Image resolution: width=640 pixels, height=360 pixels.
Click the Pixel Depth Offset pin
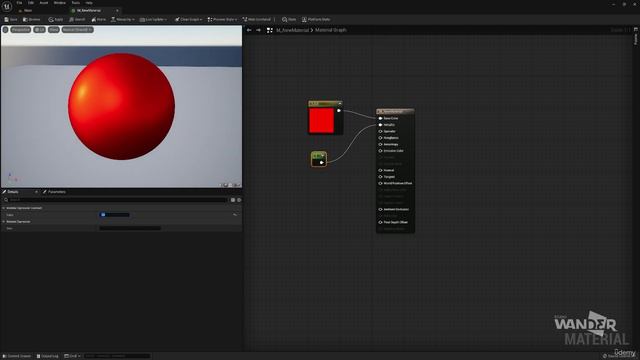coord(380,222)
